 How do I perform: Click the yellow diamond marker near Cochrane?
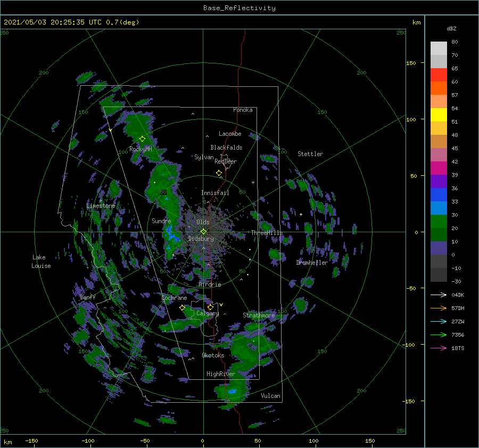[182, 307]
